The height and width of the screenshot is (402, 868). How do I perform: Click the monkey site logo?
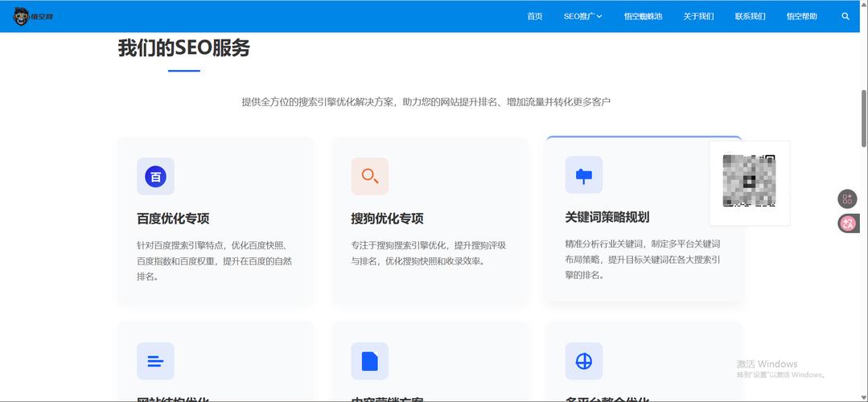(33, 17)
